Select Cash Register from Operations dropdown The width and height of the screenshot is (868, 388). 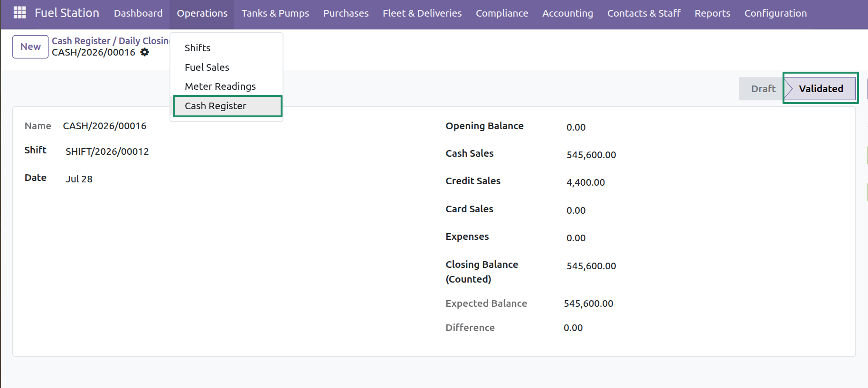coord(227,106)
